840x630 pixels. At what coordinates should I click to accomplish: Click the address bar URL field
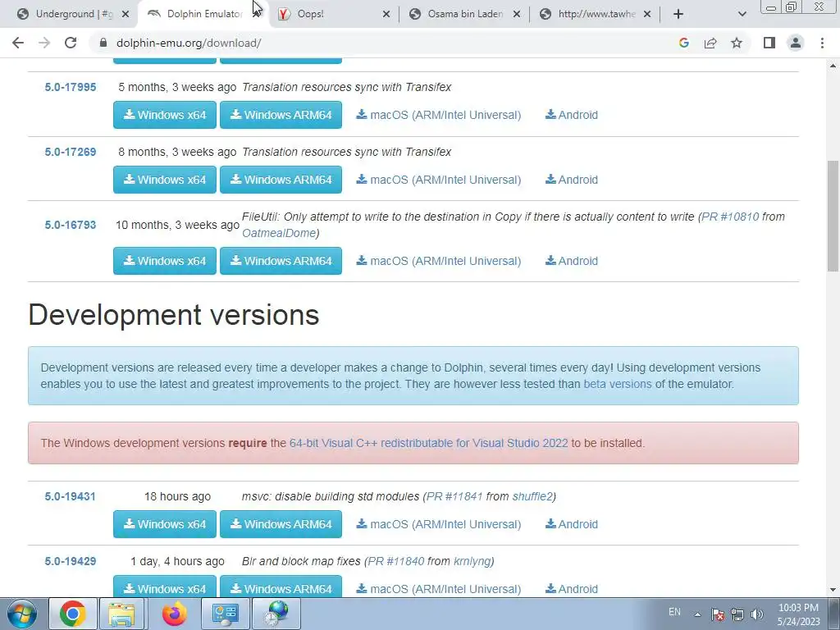[x=386, y=43]
